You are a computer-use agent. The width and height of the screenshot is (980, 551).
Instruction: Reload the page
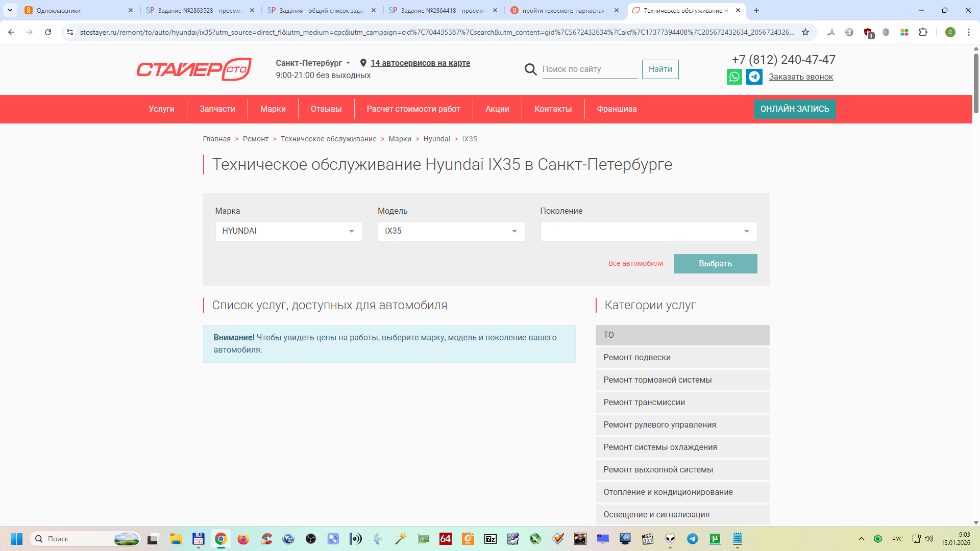coord(48,32)
